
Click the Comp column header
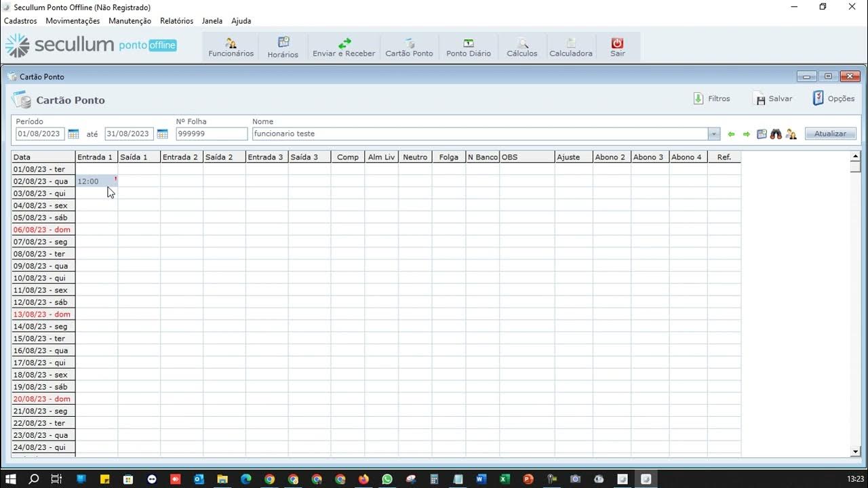click(348, 157)
